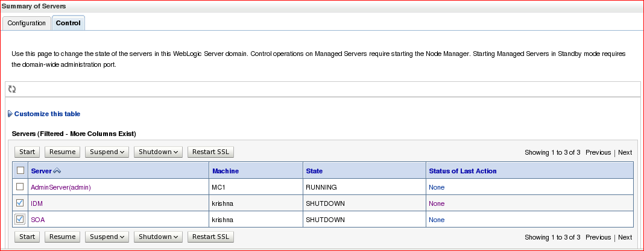The height and width of the screenshot is (251, 644).
Task: Sort by the Server column header
Action: [x=42, y=171]
